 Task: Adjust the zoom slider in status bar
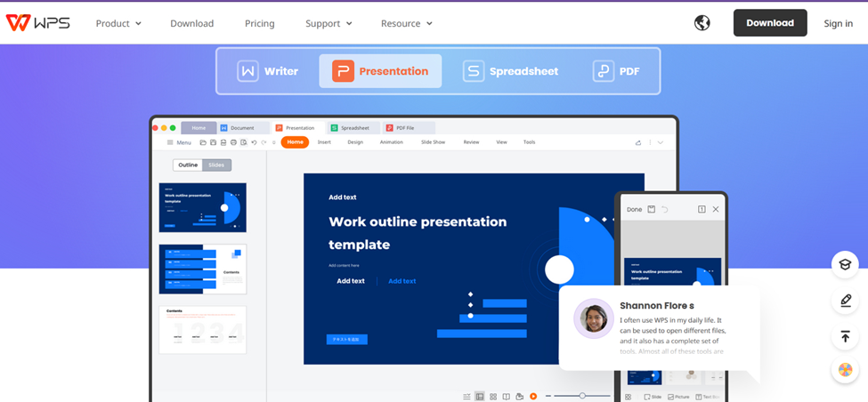click(x=582, y=396)
